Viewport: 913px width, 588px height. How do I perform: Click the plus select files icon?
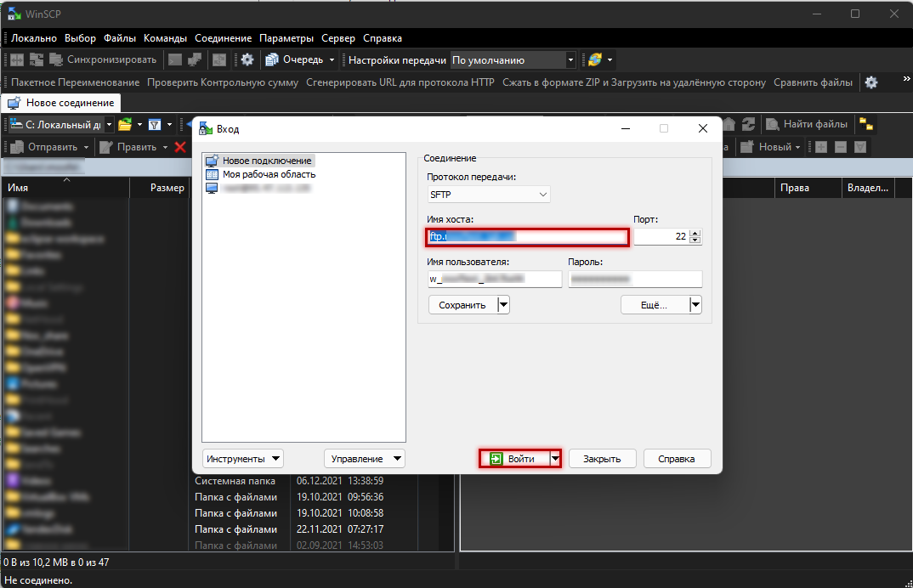pyautogui.click(x=821, y=147)
